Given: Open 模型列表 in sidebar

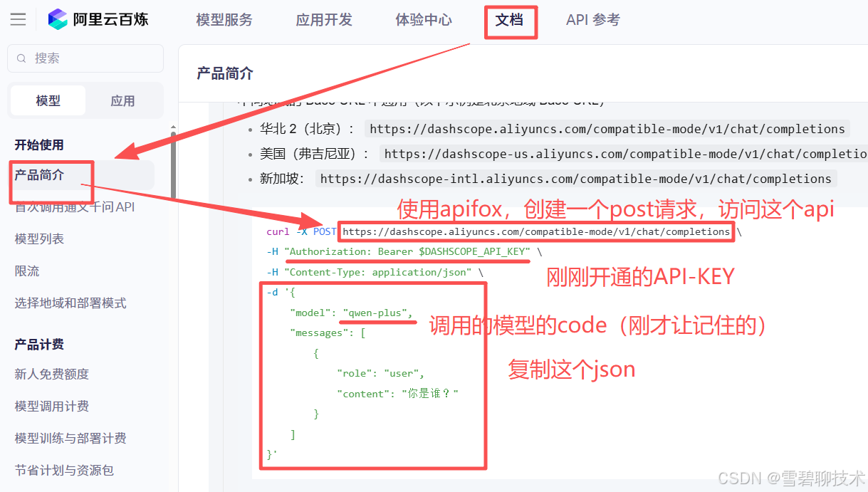Looking at the screenshot, I should tap(39, 239).
